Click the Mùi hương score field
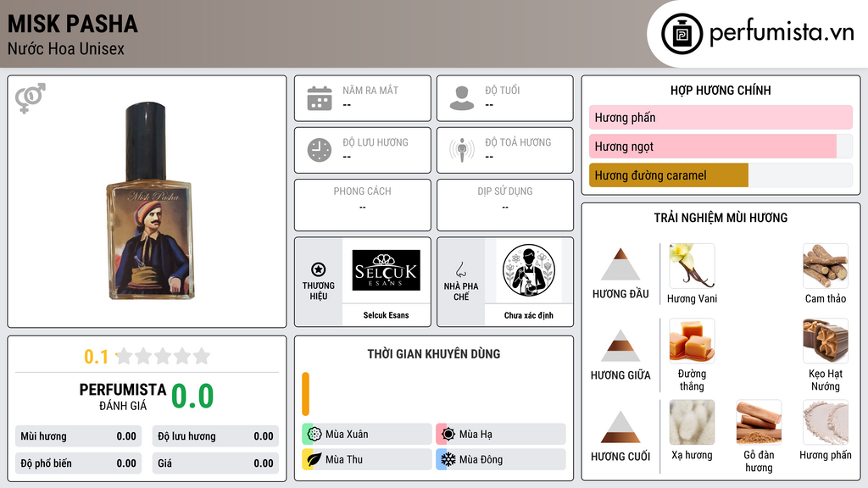Image resolution: width=868 pixels, height=488 pixels. pos(78,436)
